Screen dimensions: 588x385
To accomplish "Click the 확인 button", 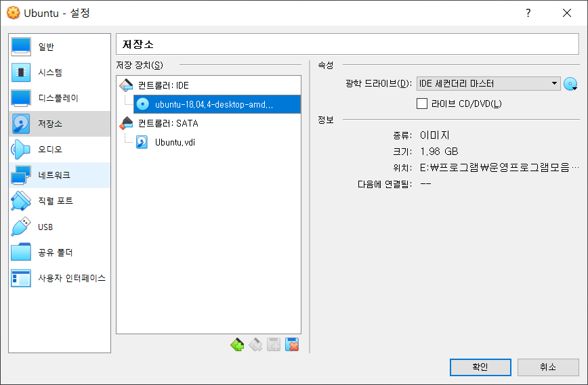I will tap(480, 367).
